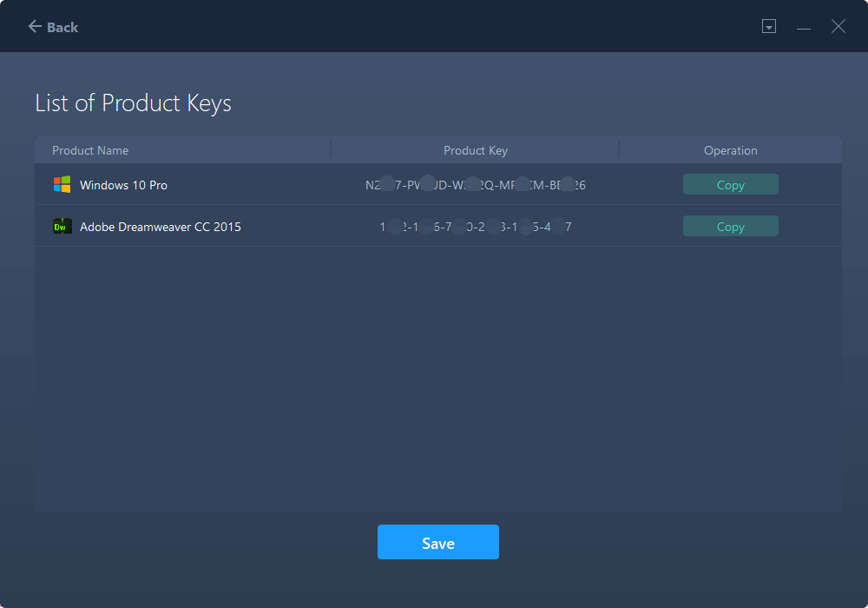Click the Windows logo icon

tap(62, 185)
